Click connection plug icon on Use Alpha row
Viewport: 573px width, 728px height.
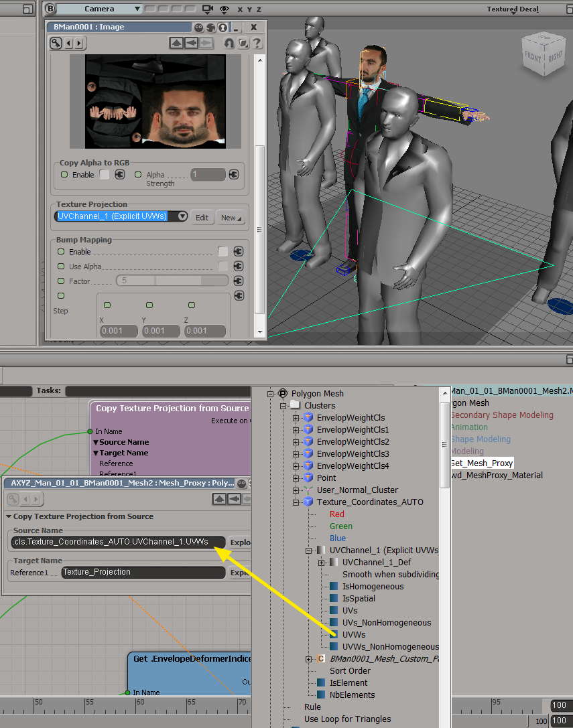[239, 266]
